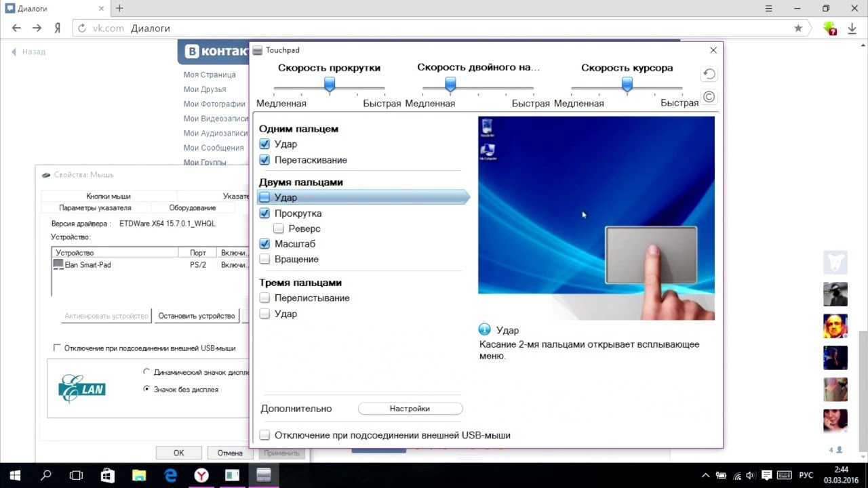
Task: Click the browser forward arrow
Action: pyautogui.click(x=37, y=28)
